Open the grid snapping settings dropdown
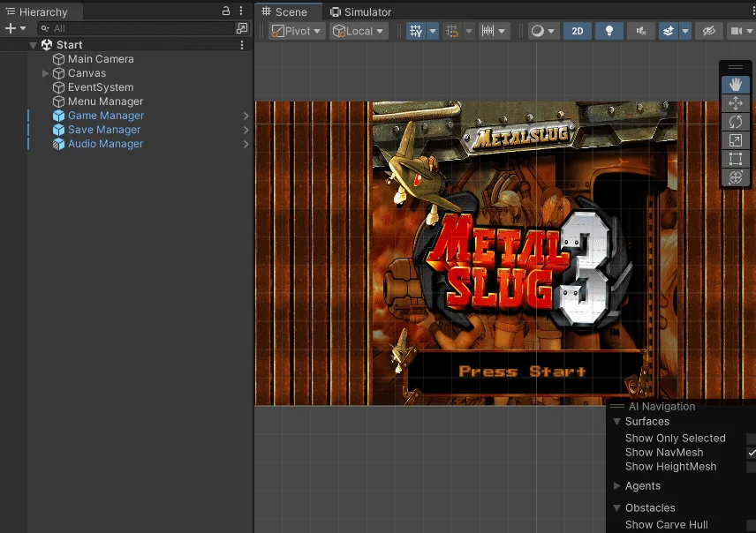 click(x=469, y=31)
